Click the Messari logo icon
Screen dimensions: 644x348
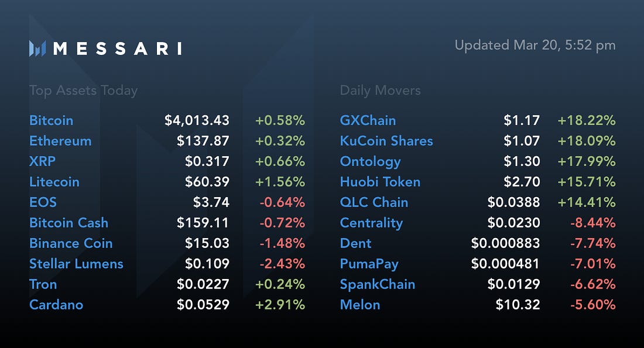pos(37,49)
